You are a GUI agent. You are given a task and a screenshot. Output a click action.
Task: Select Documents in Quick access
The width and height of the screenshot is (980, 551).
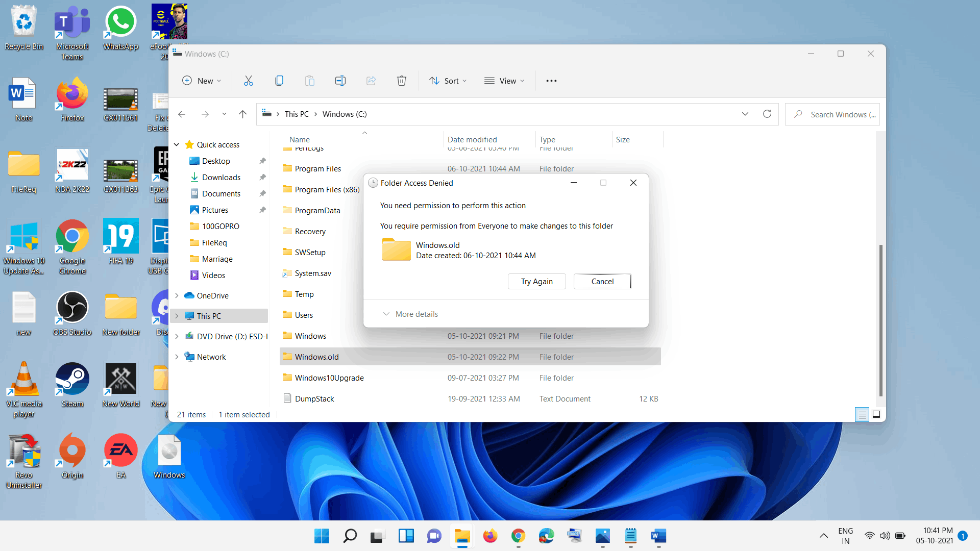(x=221, y=194)
